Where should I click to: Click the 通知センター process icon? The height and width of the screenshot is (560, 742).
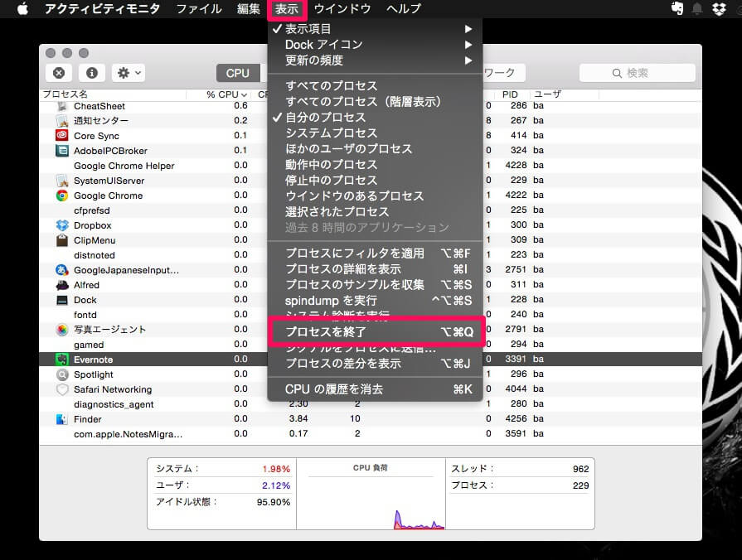click(x=62, y=121)
